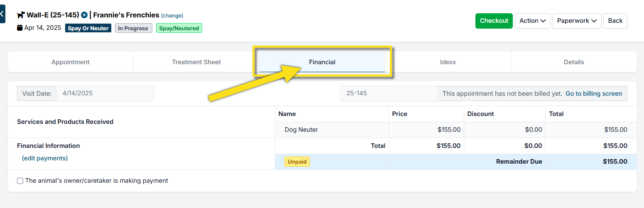Show the Details tab
The image size is (644, 208).
[x=574, y=62]
